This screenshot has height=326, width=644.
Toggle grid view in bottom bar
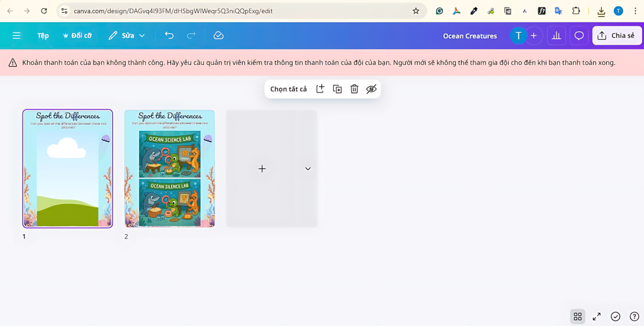pos(577,317)
